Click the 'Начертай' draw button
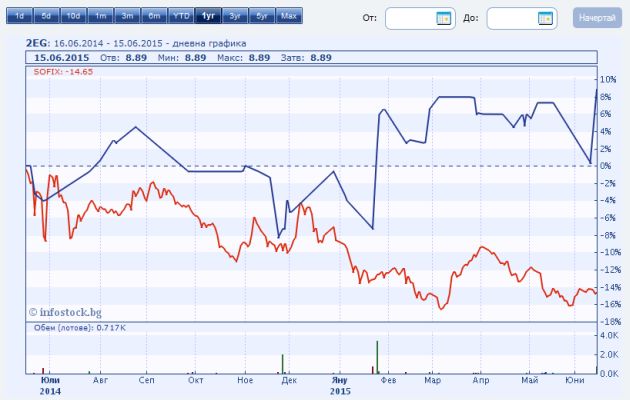 [x=594, y=18]
